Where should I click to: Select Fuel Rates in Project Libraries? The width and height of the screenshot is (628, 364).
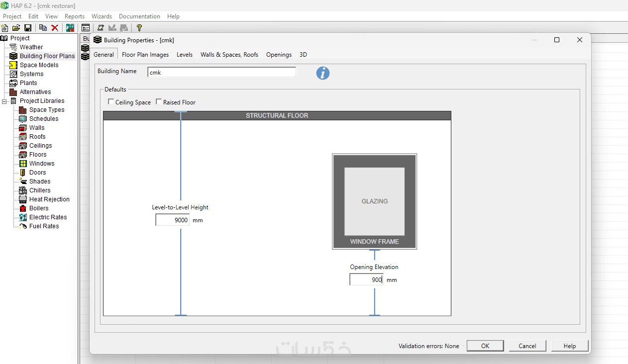point(44,226)
